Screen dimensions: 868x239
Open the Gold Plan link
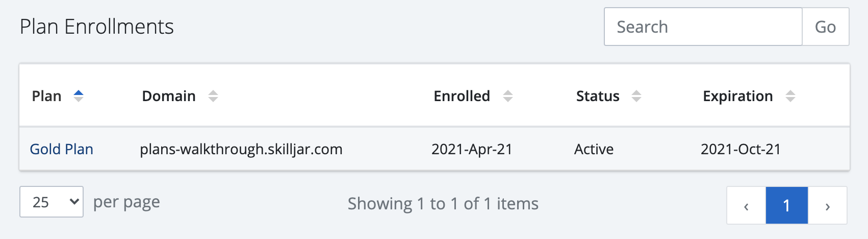(x=62, y=149)
